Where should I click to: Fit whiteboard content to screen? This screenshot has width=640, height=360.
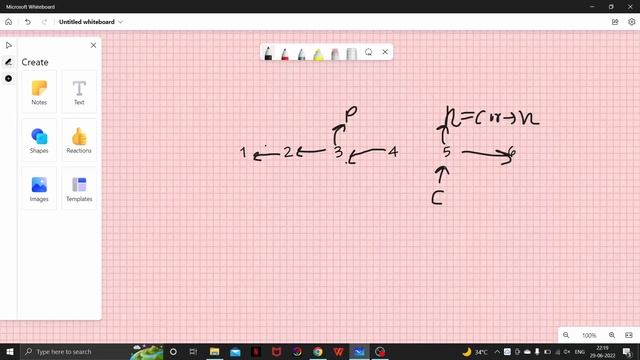coord(629,335)
